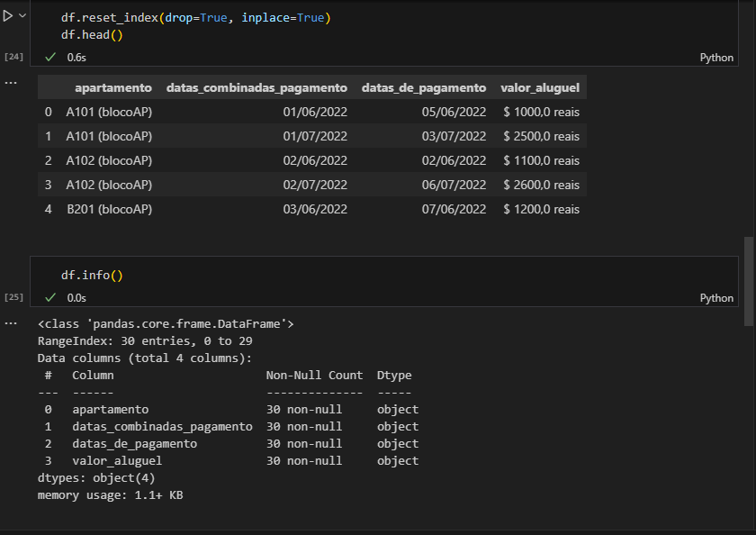Click the memory usage: 1.1+ KB line
Image resolution: width=756 pixels, height=535 pixels.
[x=111, y=495]
